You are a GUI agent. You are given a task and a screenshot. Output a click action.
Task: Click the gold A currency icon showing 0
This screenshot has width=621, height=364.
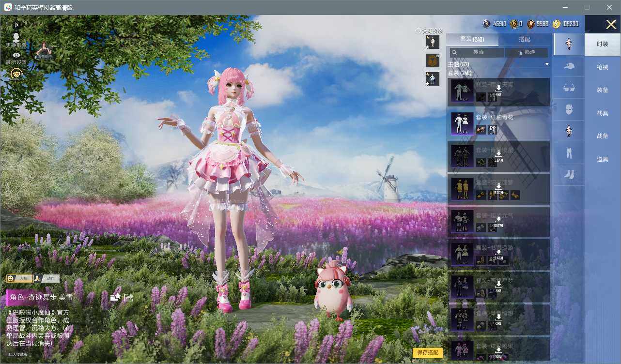click(x=513, y=24)
